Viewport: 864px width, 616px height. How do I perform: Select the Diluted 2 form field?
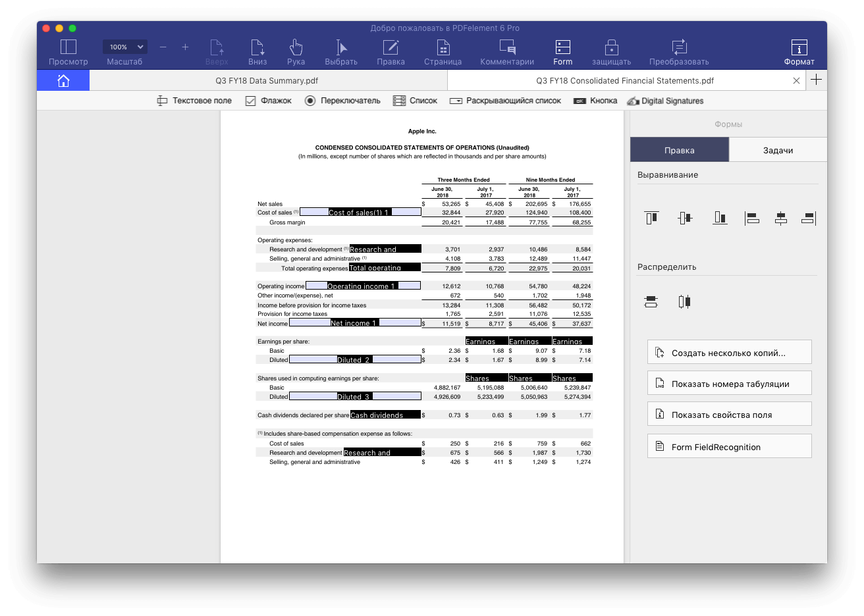pyautogui.click(x=355, y=359)
